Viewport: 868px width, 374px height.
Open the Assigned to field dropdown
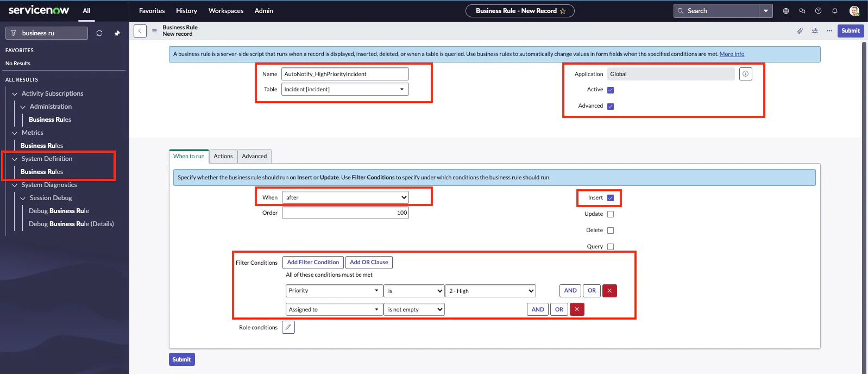[x=334, y=309]
